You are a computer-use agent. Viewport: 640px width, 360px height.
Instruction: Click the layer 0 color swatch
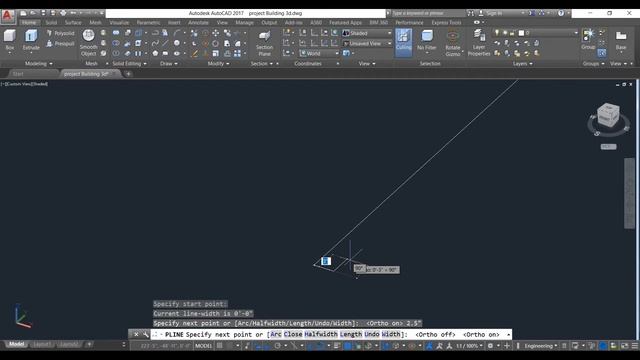click(x=521, y=33)
